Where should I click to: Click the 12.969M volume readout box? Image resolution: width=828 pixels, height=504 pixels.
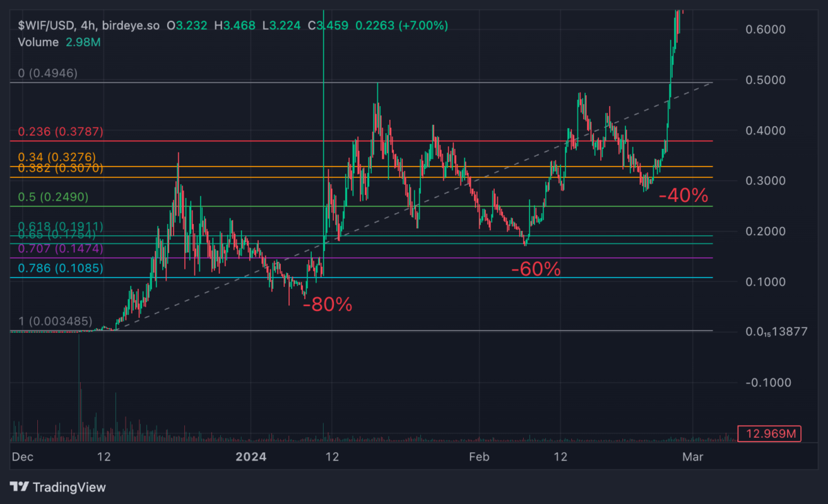click(x=769, y=434)
